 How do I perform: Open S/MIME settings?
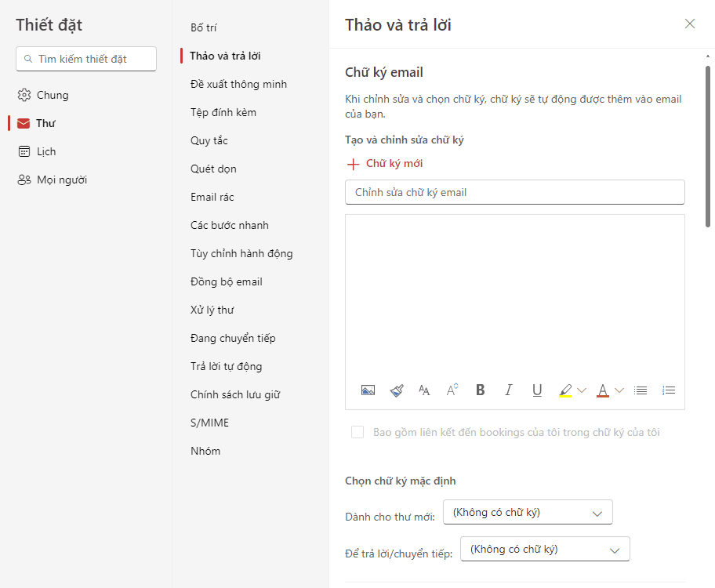(x=209, y=423)
